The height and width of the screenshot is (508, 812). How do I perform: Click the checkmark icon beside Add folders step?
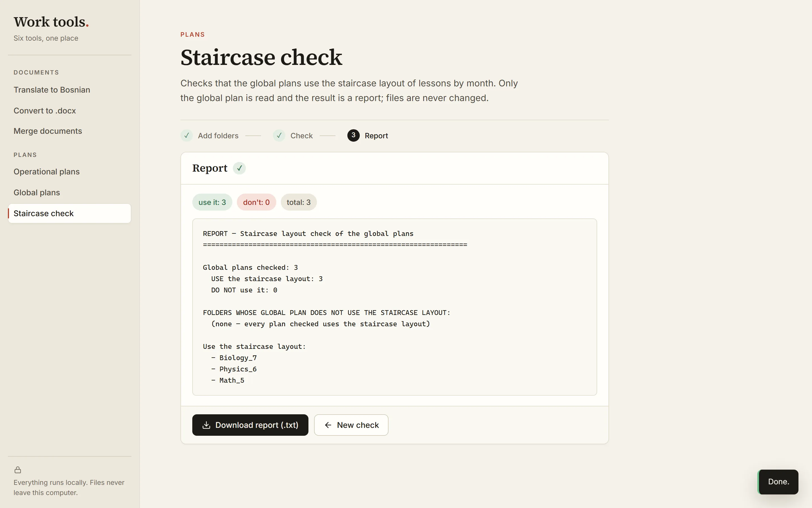pyautogui.click(x=187, y=135)
